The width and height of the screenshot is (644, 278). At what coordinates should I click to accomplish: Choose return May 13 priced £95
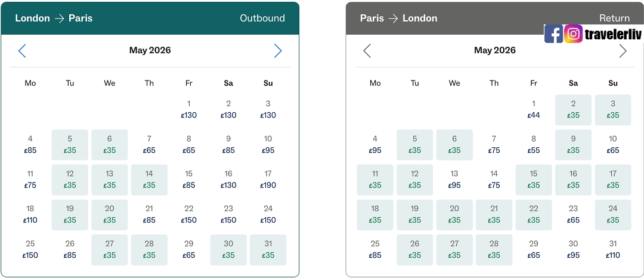tap(454, 180)
